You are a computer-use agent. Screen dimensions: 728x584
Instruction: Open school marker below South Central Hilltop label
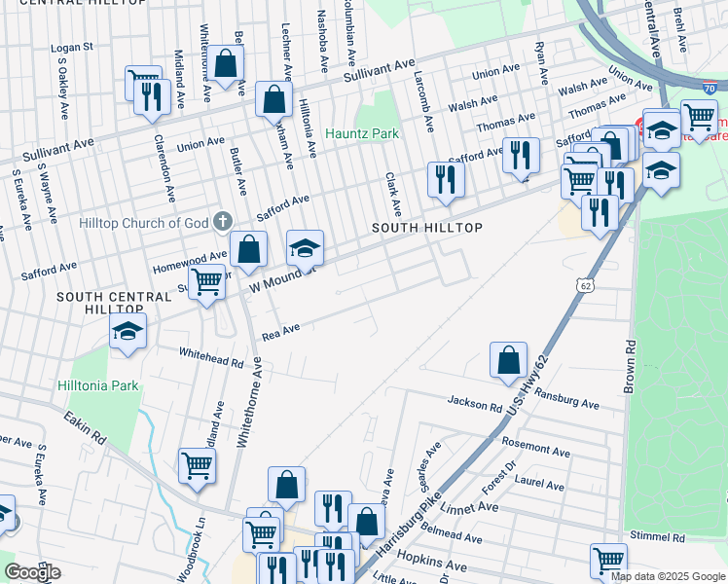127,332
